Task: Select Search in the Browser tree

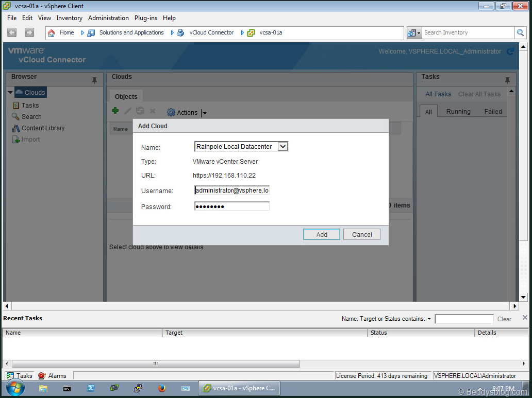Action: click(27, 117)
